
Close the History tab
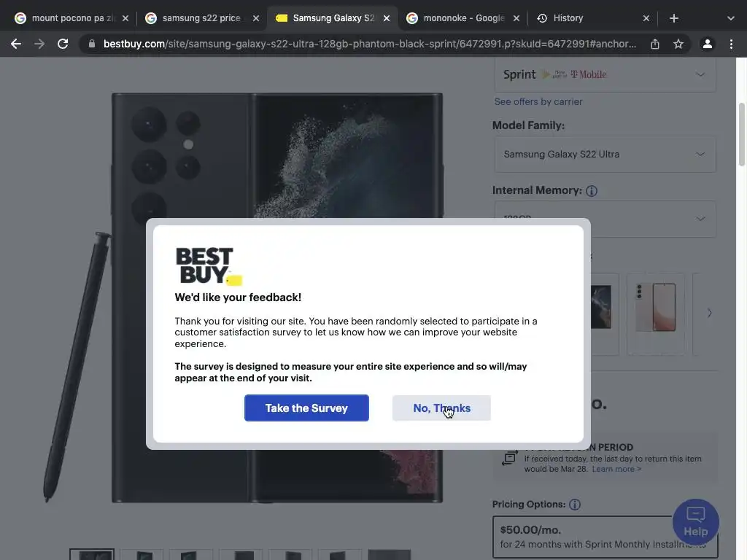point(646,18)
